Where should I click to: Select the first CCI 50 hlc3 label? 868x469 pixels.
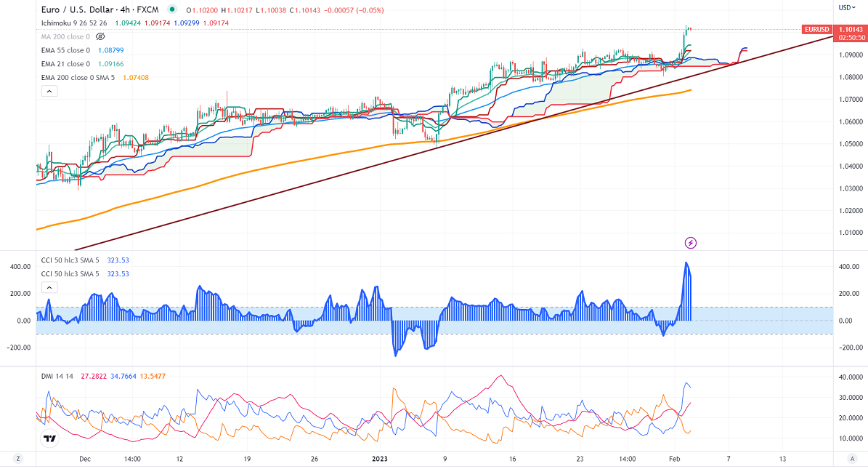76,260
